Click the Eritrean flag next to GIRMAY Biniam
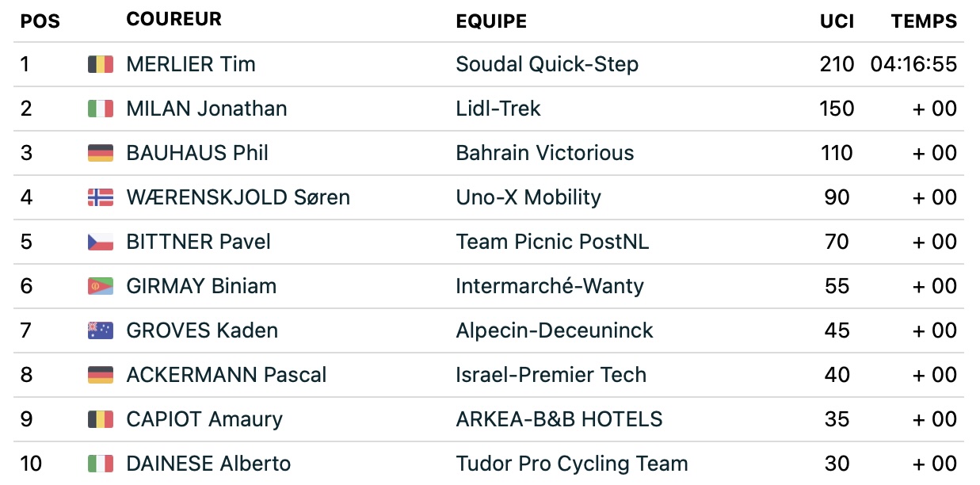 pos(101,286)
